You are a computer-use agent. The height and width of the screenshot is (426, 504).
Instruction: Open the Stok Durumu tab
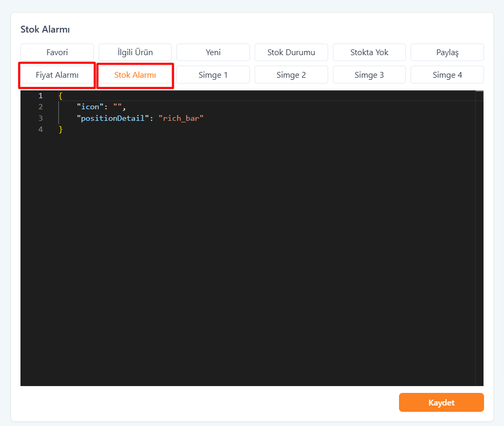[291, 53]
